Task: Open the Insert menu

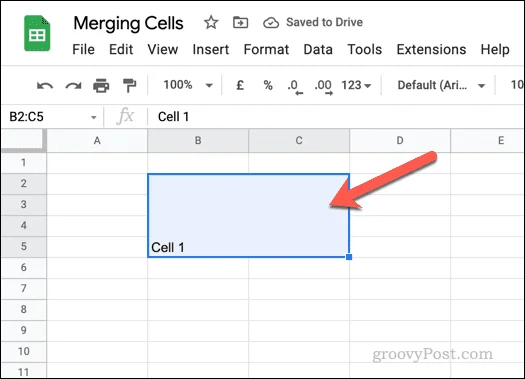Action: (211, 50)
